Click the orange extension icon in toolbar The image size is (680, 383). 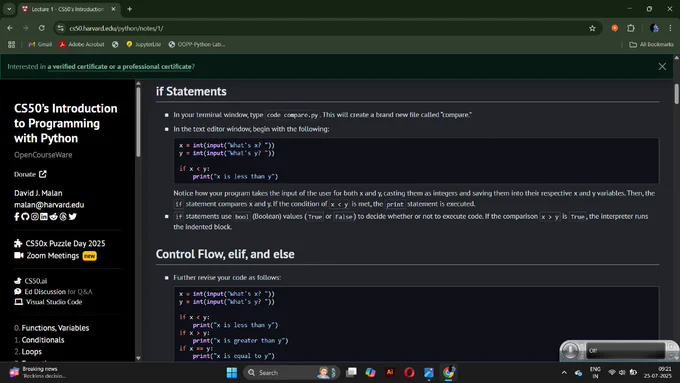coord(615,28)
